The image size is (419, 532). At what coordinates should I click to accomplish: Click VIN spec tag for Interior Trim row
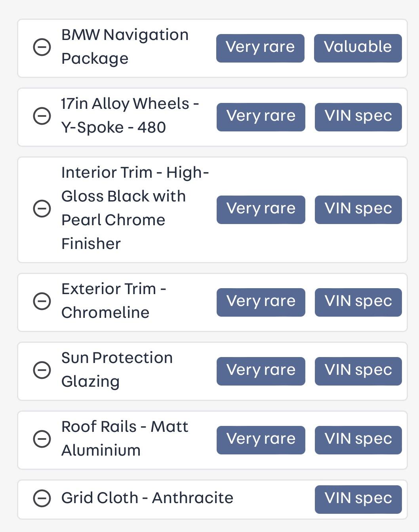[x=358, y=209]
